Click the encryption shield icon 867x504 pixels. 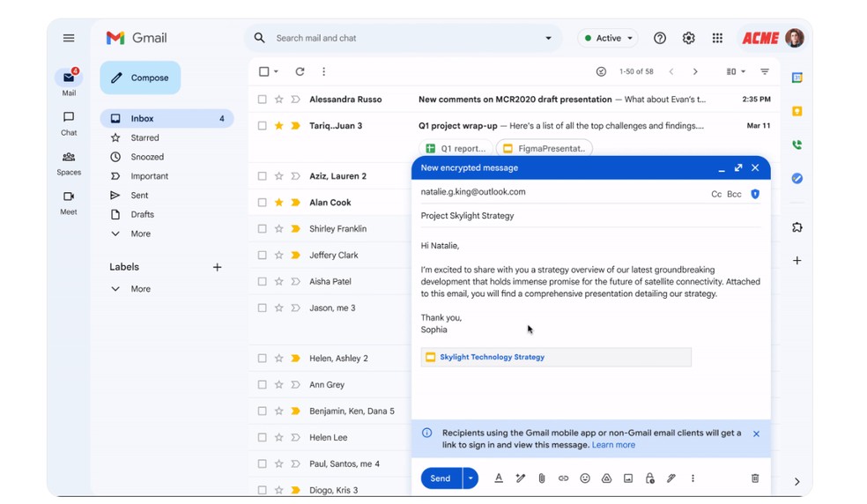(755, 194)
